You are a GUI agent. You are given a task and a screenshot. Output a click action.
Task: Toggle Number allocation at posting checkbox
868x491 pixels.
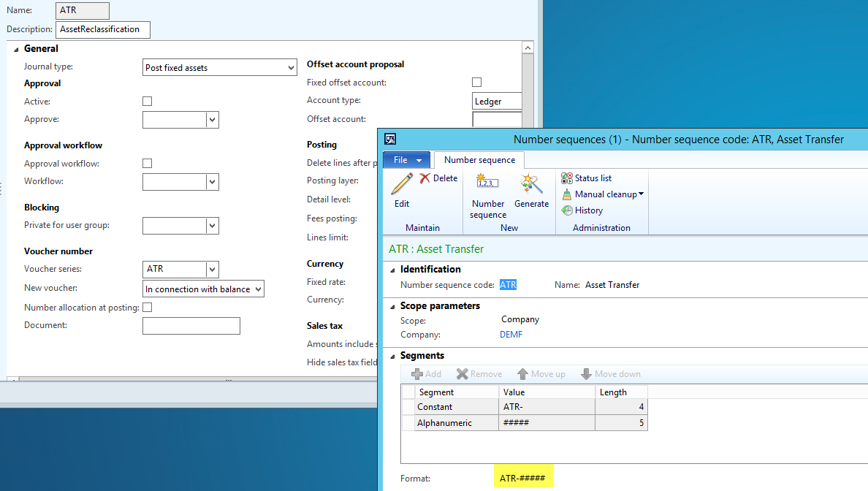148,308
